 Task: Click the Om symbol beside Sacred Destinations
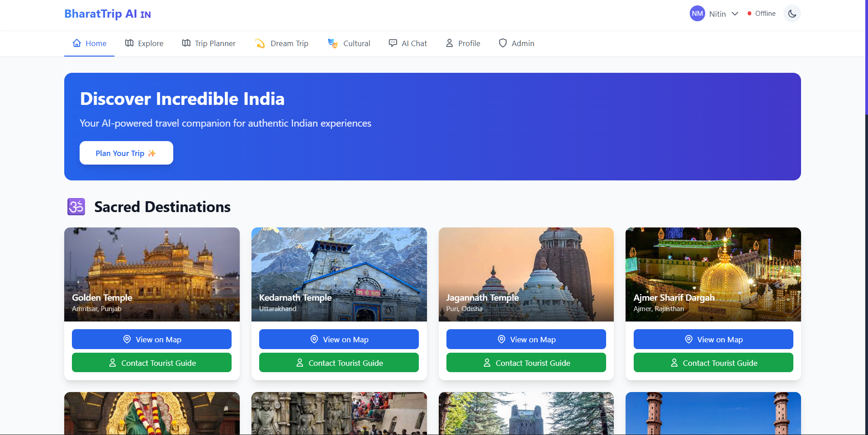click(76, 207)
